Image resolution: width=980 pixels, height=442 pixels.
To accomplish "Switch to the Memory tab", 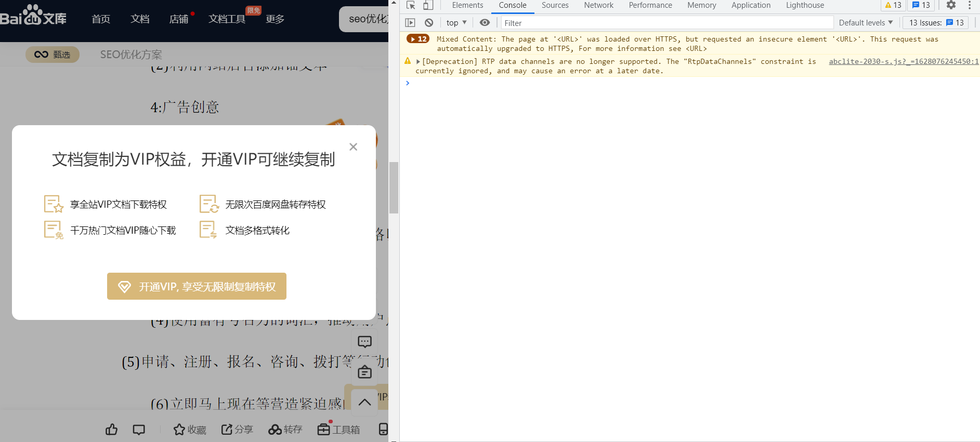I will 701,5.
